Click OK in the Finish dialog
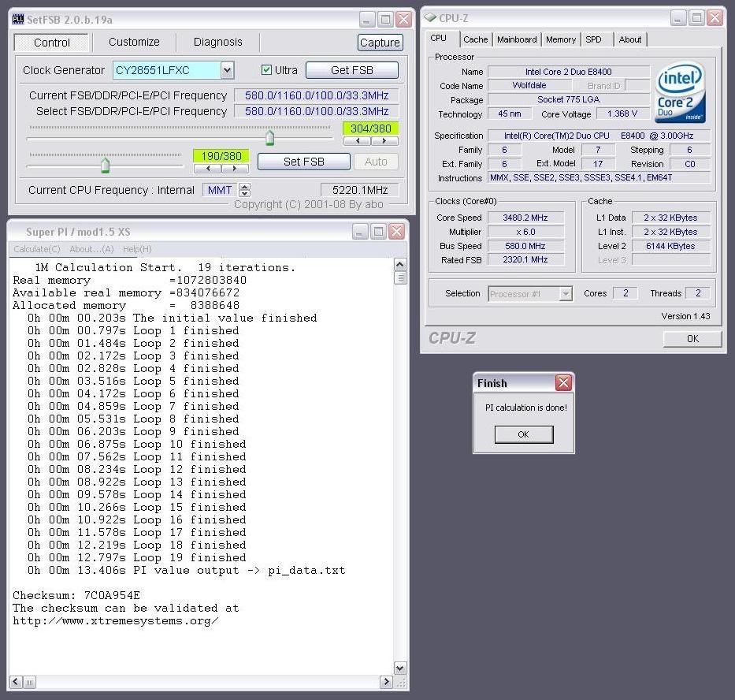735x700 pixels. [524, 434]
